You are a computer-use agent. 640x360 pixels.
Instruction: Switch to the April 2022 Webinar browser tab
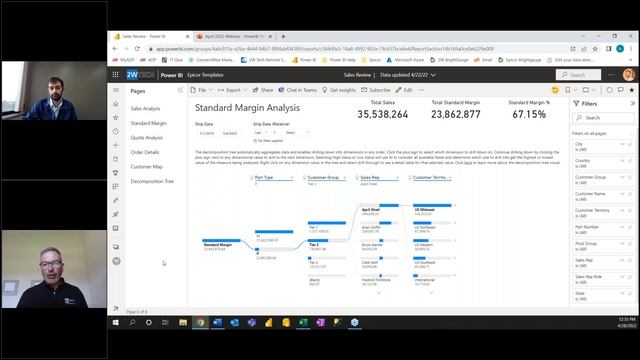(x=234, y=36)
